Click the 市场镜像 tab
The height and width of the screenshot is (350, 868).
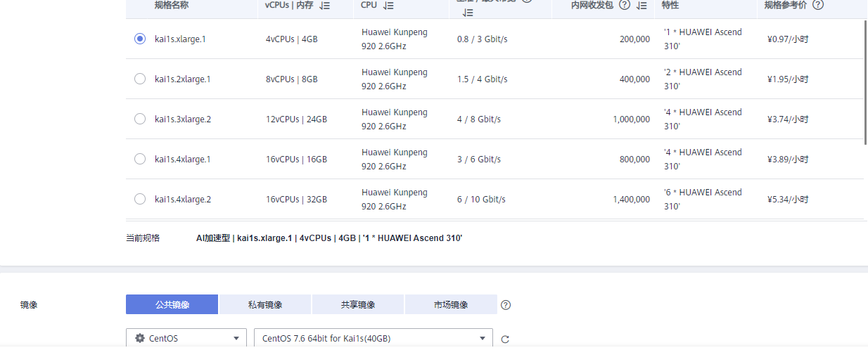[451, 305]
